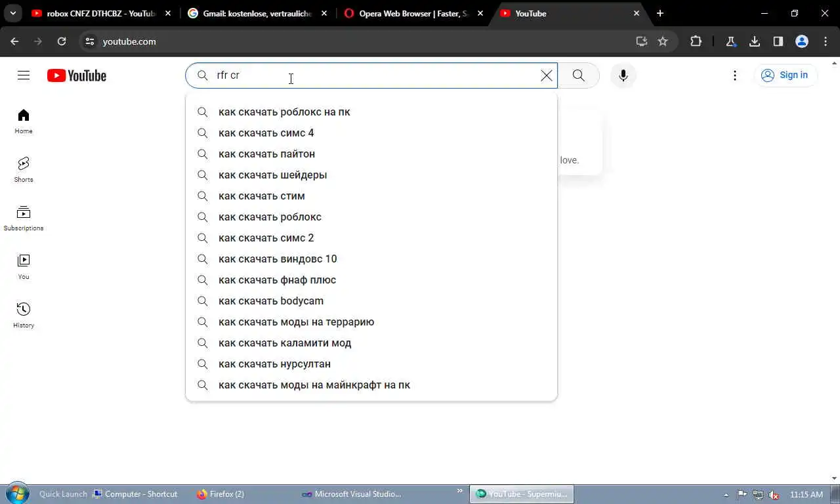
Task: Click the Sign in button
Action: click(x=785, y=75)
